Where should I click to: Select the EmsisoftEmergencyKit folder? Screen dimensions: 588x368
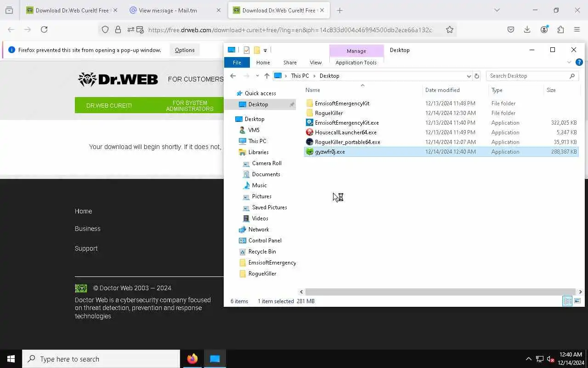pos(342,103)
